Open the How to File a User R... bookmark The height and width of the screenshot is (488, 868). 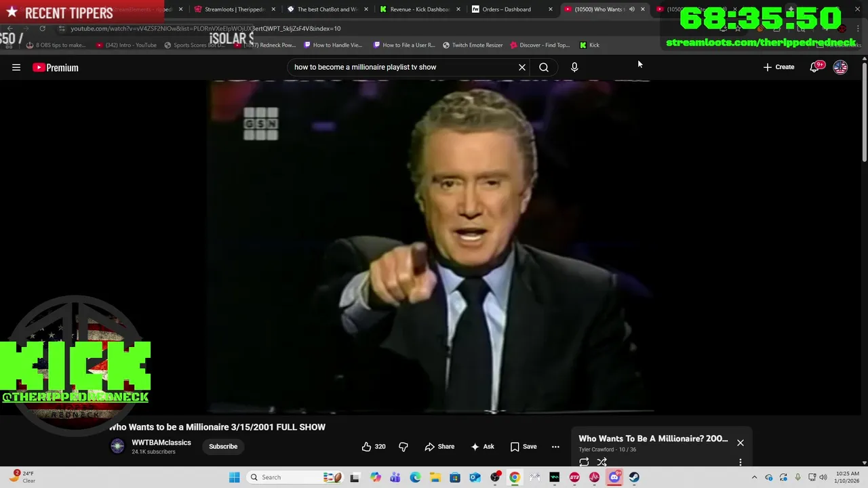pos(404,45)
